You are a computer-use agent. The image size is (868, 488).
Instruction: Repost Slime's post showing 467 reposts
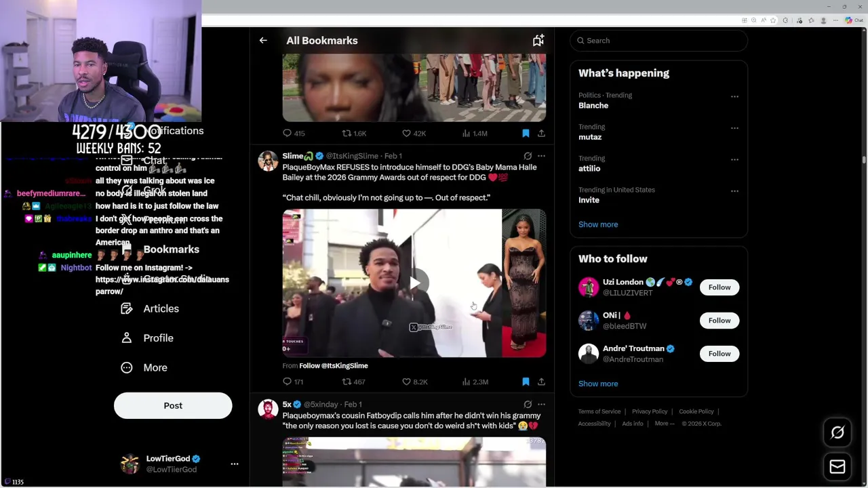[x=353, y=382]
